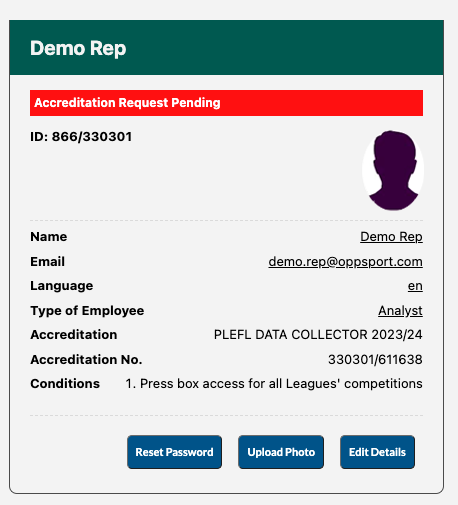Screen dimensions: 458x505
Task: Select PLEFL DATA COLLECTOR 2023/24 accreditation value
Action: [318, 335]
